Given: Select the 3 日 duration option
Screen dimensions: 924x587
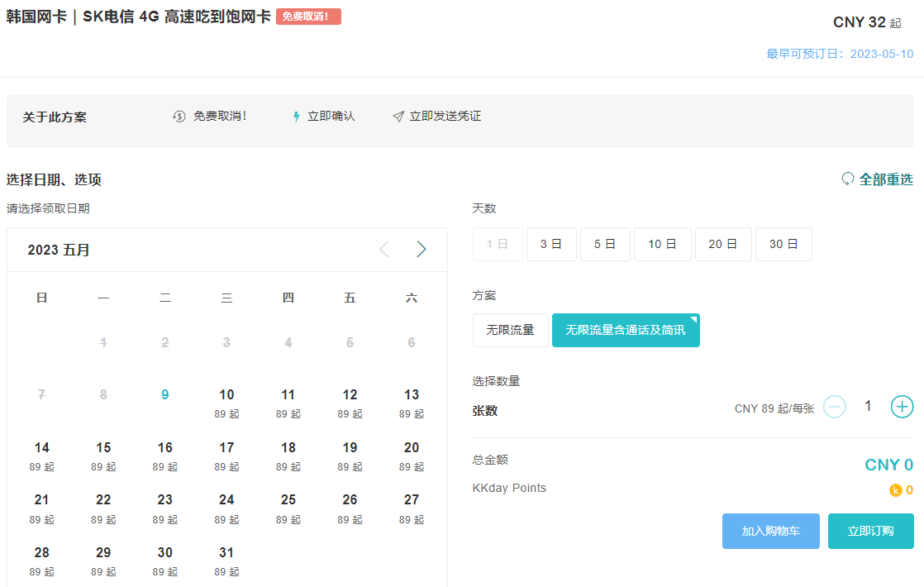Looking at the screenshot, I should point(551,245).
